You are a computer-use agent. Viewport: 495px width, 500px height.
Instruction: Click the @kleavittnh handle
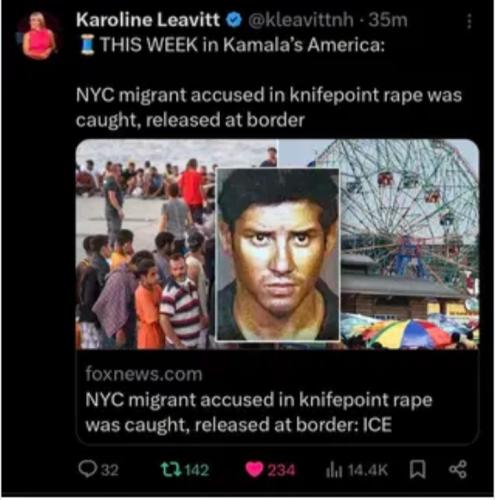[x=301, y=20]
